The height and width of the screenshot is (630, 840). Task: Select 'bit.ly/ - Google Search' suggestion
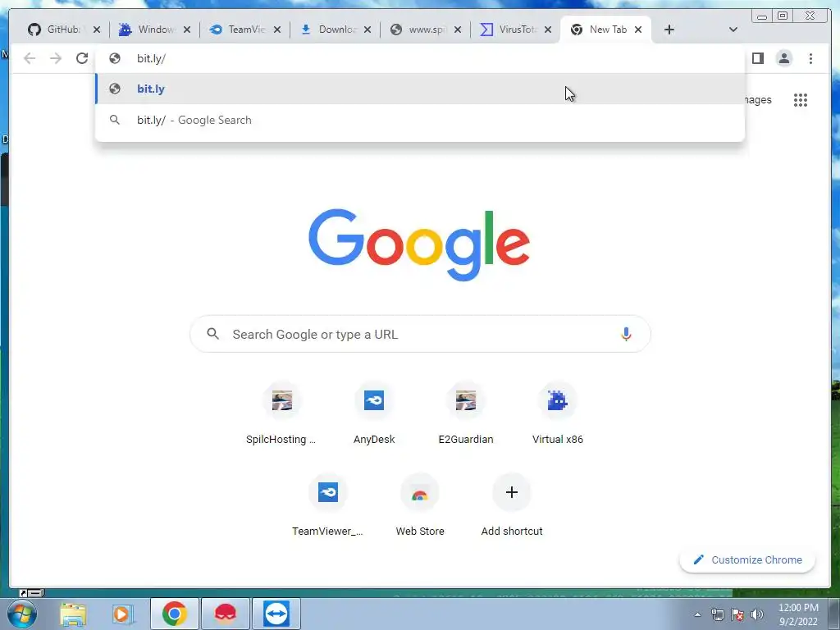[x=420, y=120]
